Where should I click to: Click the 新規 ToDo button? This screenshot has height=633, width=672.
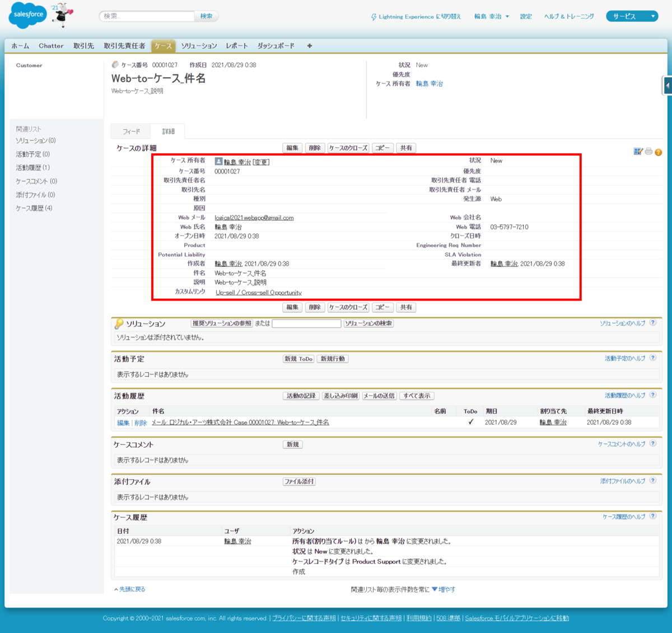click(298, 359)
